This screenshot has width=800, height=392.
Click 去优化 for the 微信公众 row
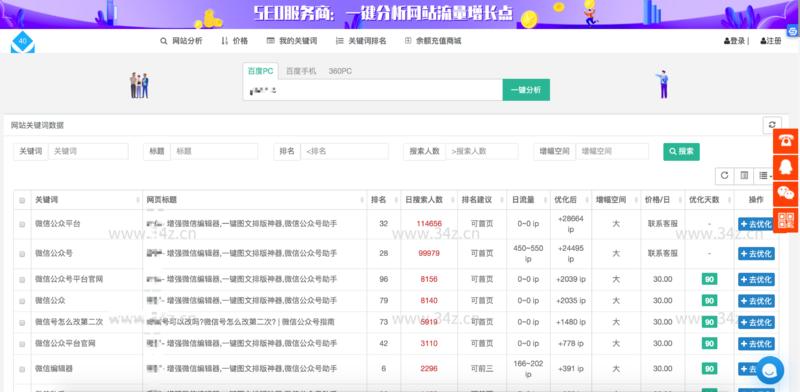pos(756,301)
